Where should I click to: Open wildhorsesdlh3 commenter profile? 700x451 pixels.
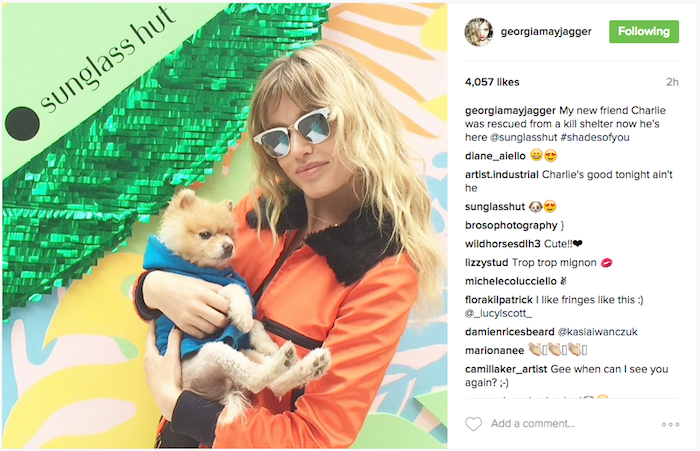502,244
